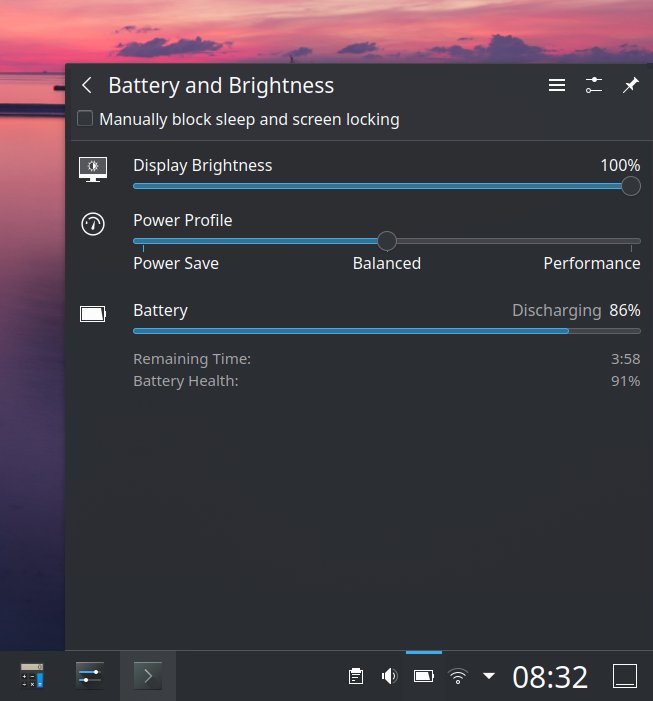The height and width of the screenshot is (701, 653).
Task: Open the applet configure sliders icon
Action: pyautogui.click(x=594, y=85)
